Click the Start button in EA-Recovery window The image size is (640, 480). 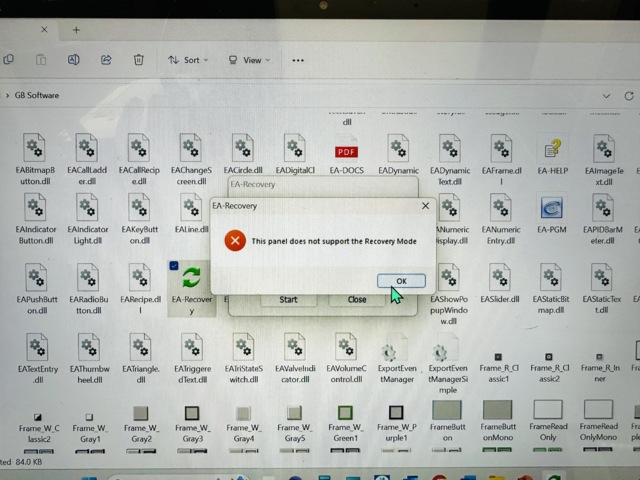[288, 300]
